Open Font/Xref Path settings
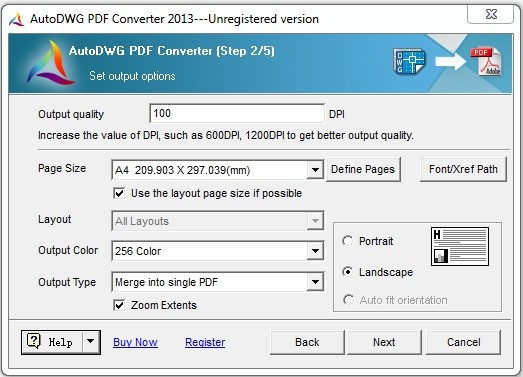The height and width of the screenshot is (377, 523). (x=463, y=169)
